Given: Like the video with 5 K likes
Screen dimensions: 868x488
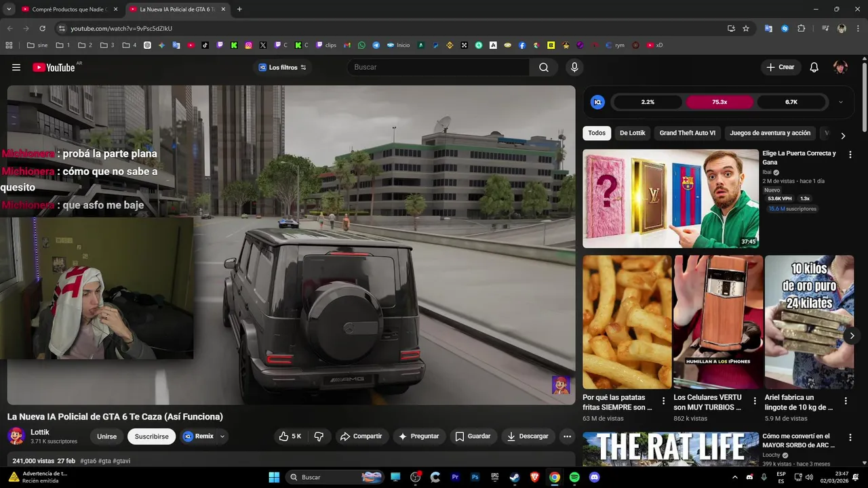Looking at the screenshot, I should tap(290, 436).
